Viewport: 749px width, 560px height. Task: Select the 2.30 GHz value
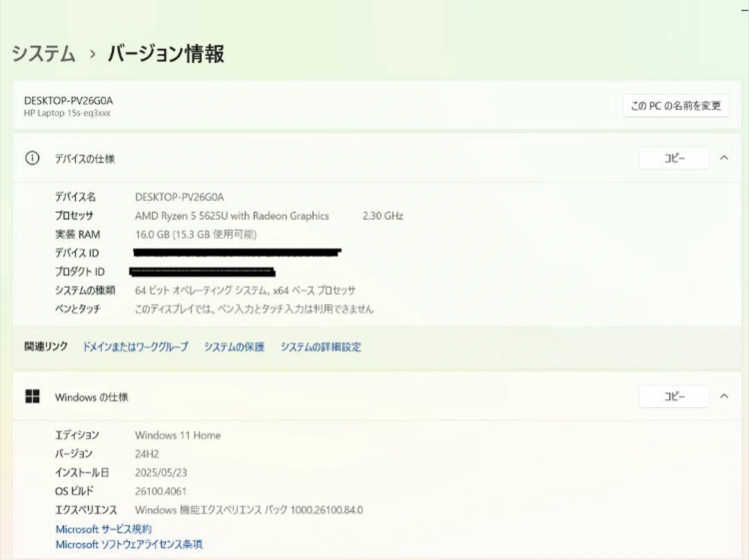click(383, 216)
